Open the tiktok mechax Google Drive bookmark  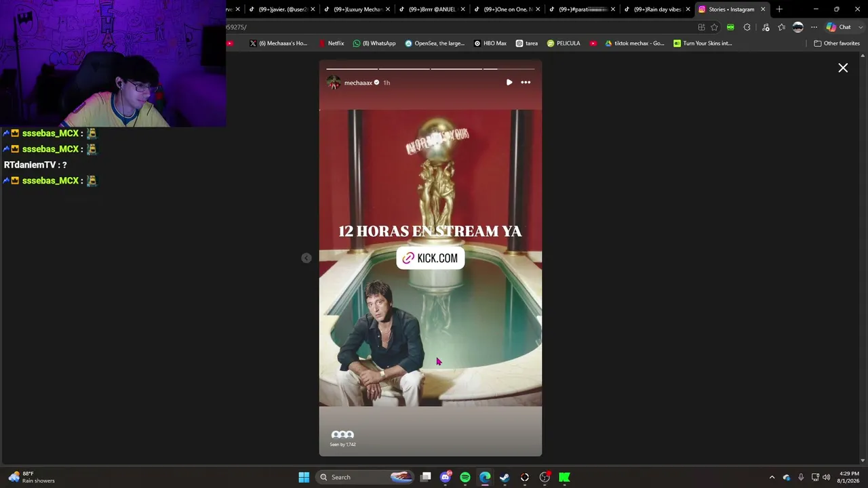(x=635, y=43)
